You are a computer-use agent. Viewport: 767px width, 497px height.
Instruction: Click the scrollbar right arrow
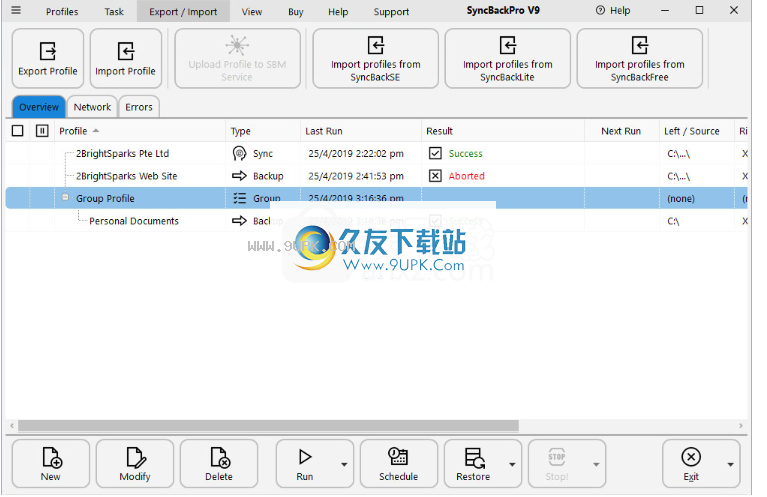(x=741, y=426)
